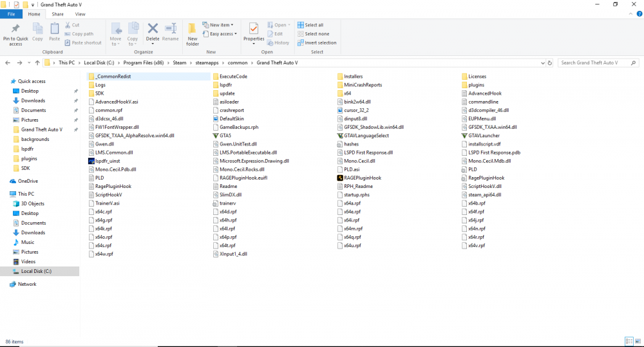The height and width of the screenshot is (347, 644).
Task: Select Videos in navigation pane
Action: 28,261
